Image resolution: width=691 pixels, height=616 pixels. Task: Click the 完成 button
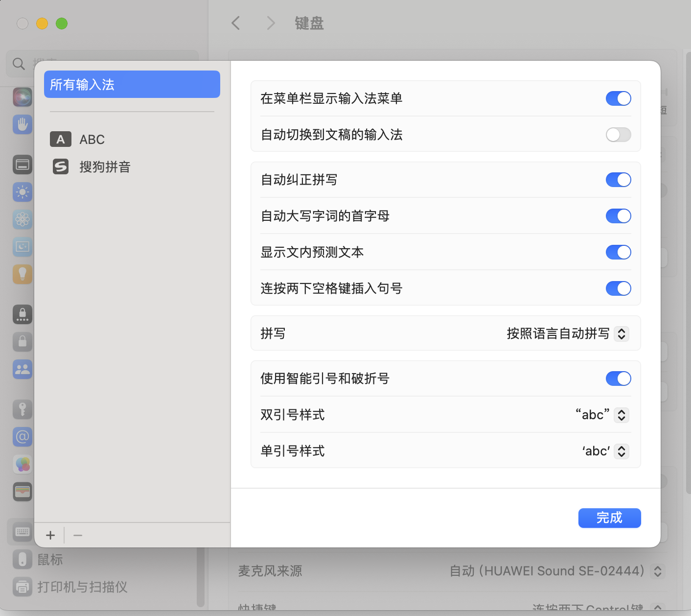tap(609, 518)
